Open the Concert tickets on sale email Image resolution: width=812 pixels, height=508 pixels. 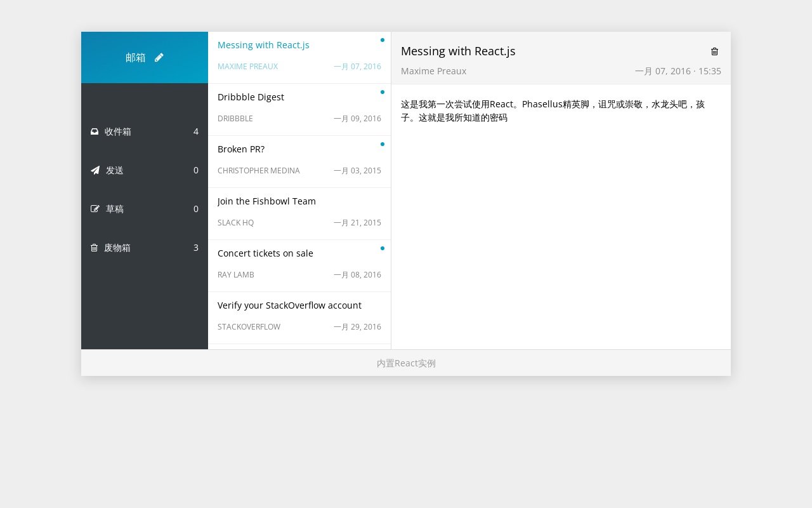coord(299,266)
